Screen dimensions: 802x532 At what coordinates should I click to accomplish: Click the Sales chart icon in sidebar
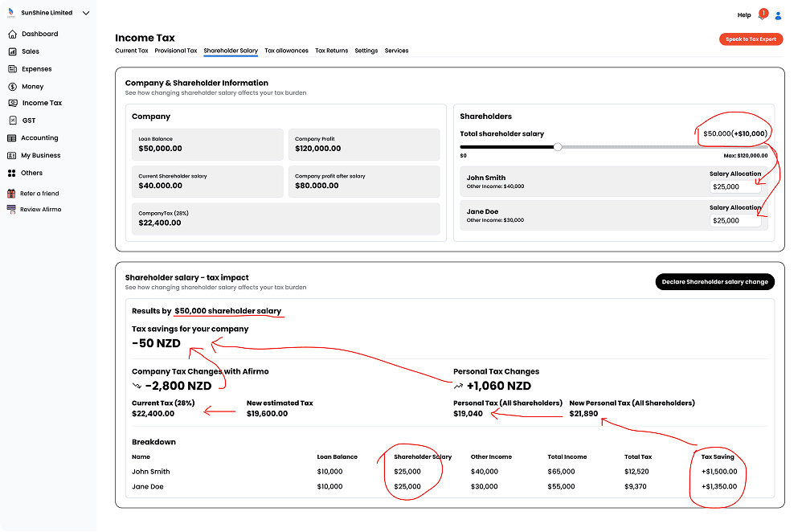coord(12,51)
